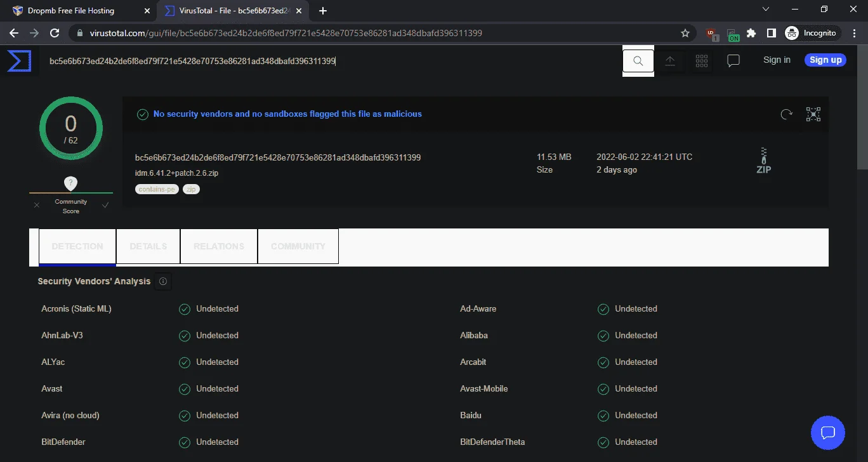
Task: Click the Acronis (Static ML) vendor name
Action: coord(76,309)
